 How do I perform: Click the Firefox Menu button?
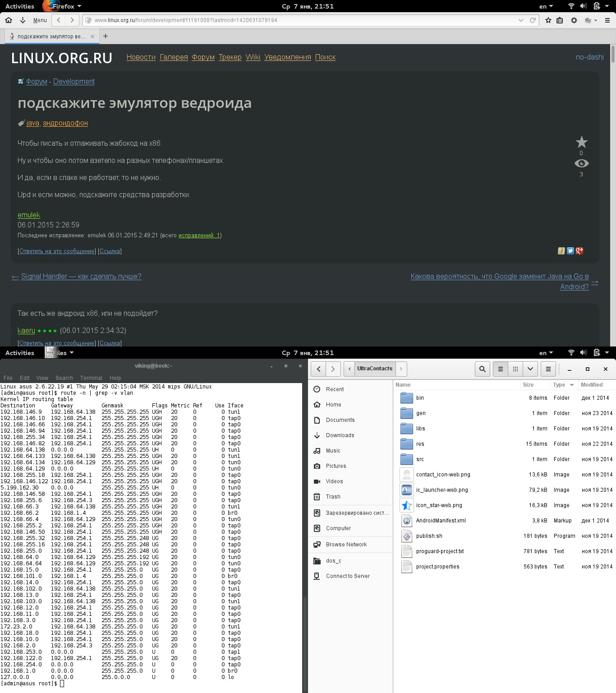(x=40, y=20)
